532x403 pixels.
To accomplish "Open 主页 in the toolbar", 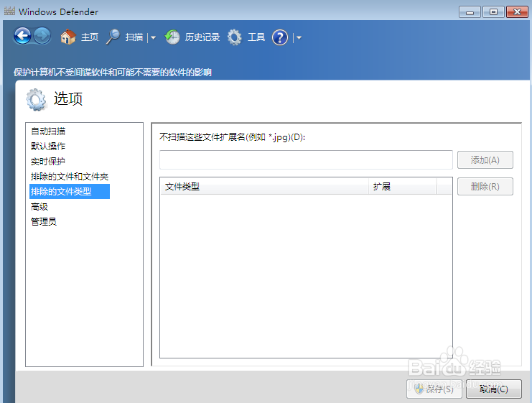I will point(90,37).
